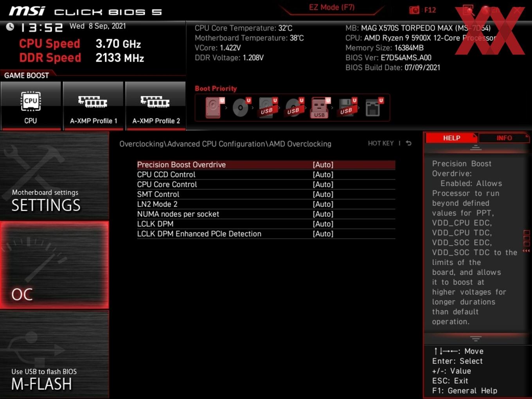Viewport: 532px width, 399px height.
Task: Select USB key boot device icon
Action: [x=320, y=108]
